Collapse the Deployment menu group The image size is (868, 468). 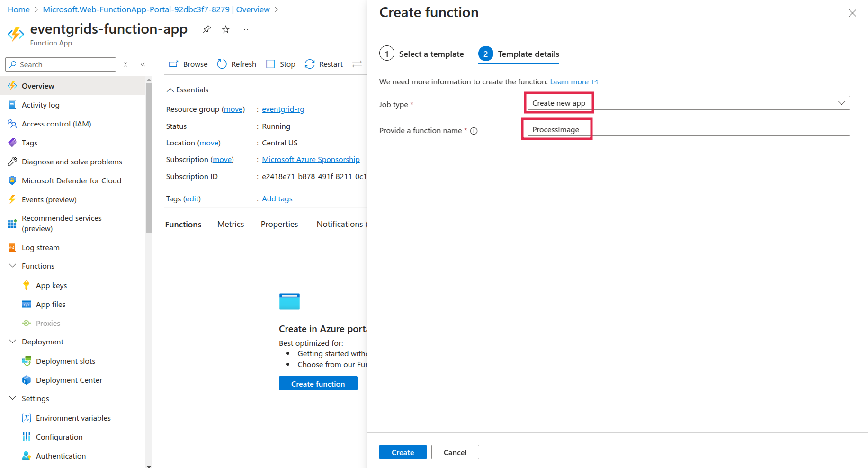tap(13, 342)
